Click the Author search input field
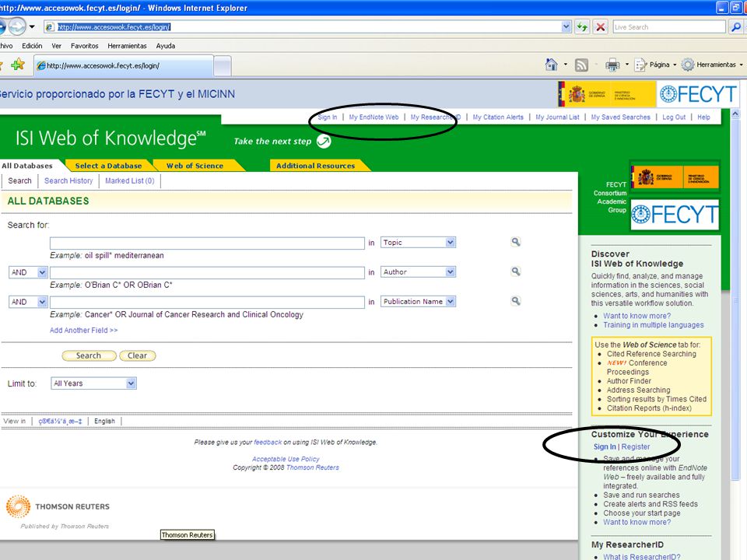Viewport: 747px width, 560px height. click(207, 272)
